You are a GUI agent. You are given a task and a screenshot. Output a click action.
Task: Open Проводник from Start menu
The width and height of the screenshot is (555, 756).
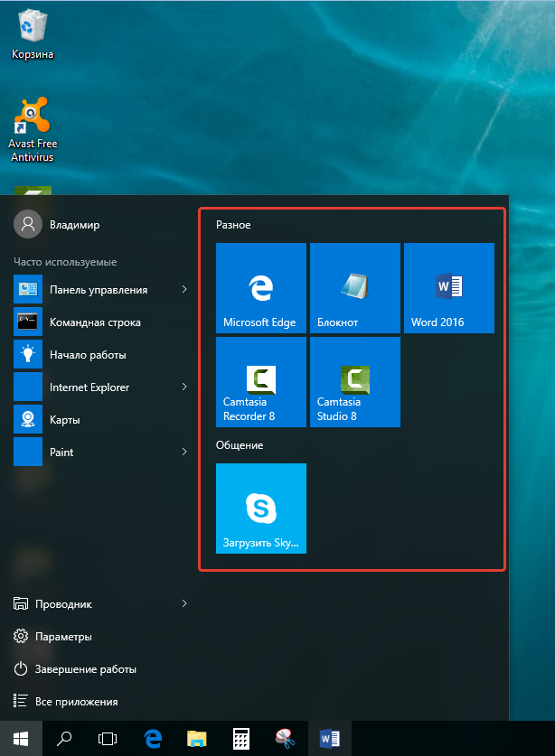(x=101, y=603)
